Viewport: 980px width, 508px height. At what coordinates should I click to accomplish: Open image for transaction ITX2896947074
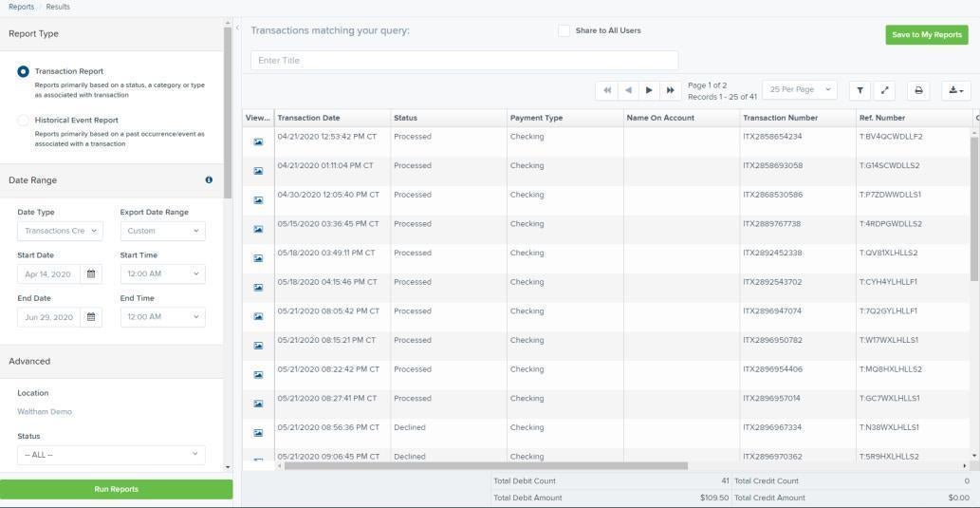pos(258,316)
